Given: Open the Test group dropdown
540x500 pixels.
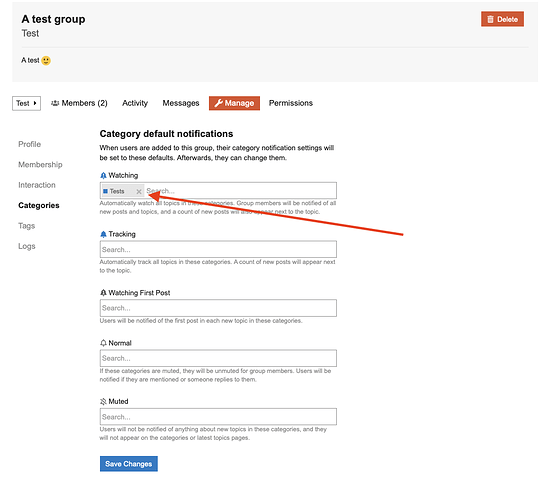Looking at the screenshot, I should click(27, 103).
